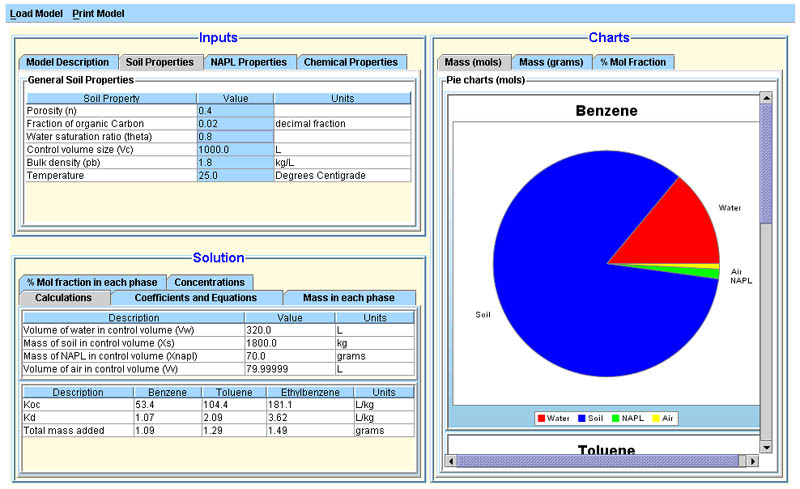The height and width of the screenshot is (489, 800).
Task: Open the Coefficients and Equations tab
Action: [x=195, y=298]
